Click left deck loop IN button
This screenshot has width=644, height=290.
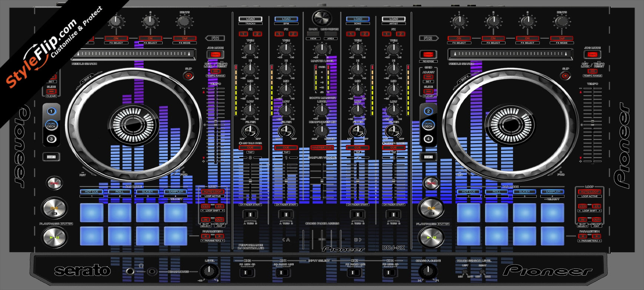(206, 220)
